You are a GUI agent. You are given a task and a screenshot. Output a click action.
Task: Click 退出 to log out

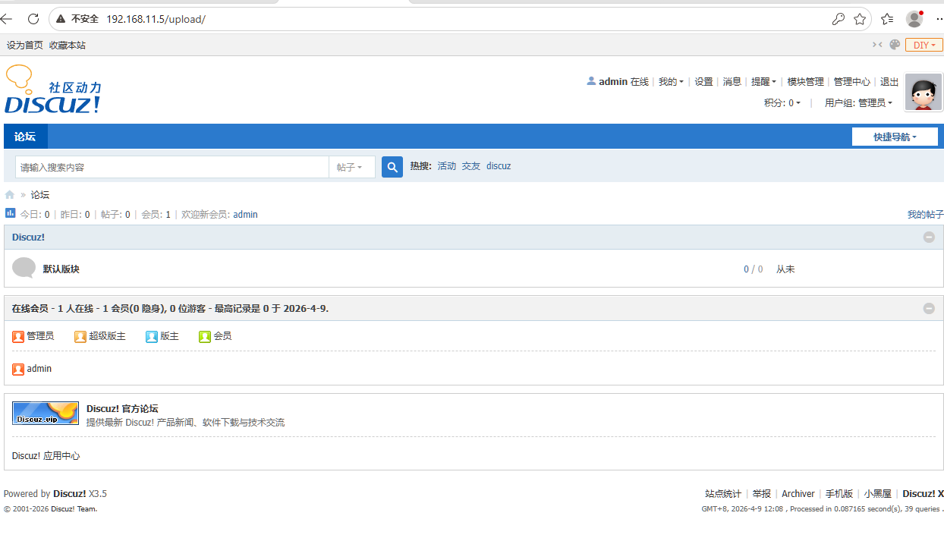pos(889,81)
